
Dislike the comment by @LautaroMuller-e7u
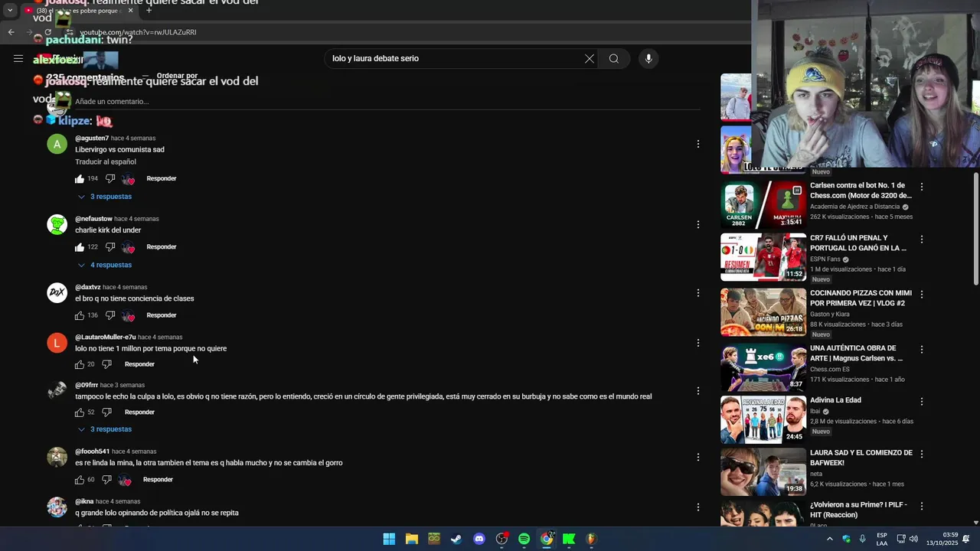[106, 364]
